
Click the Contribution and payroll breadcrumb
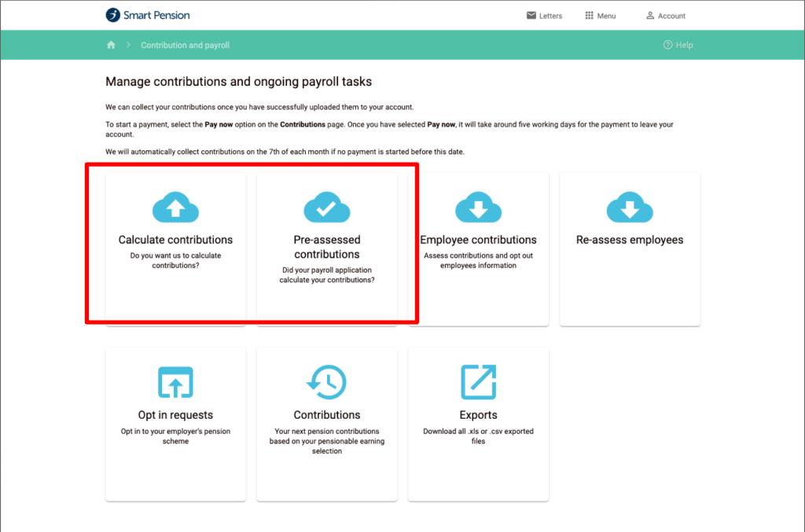pyautogui.click(x=185, y=46)
